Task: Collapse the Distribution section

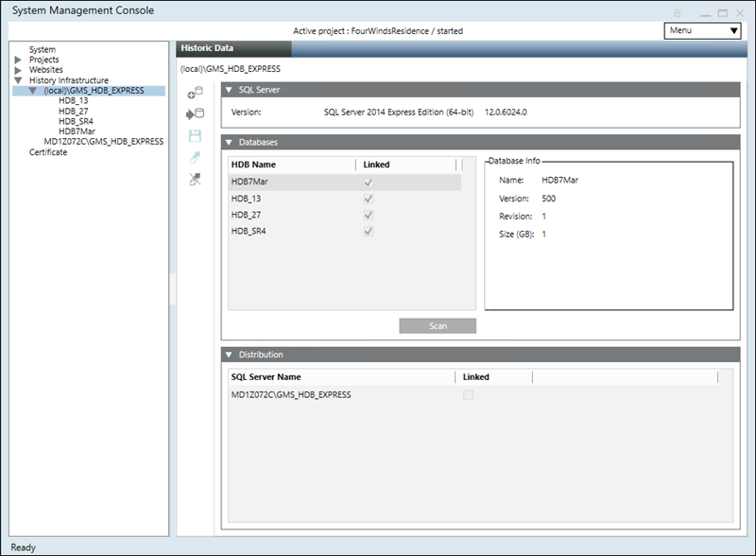Action: (229, 355)
